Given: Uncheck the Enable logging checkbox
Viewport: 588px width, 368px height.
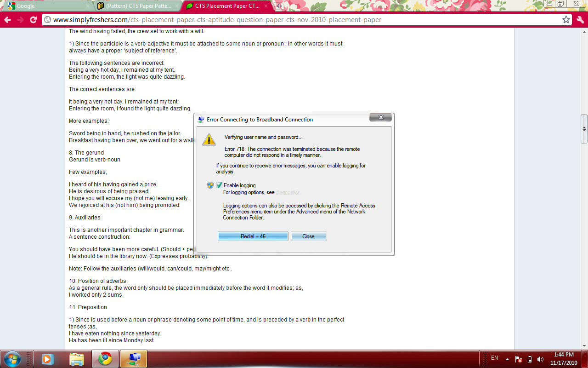Looking at the screenshot, I should [219, 185].
